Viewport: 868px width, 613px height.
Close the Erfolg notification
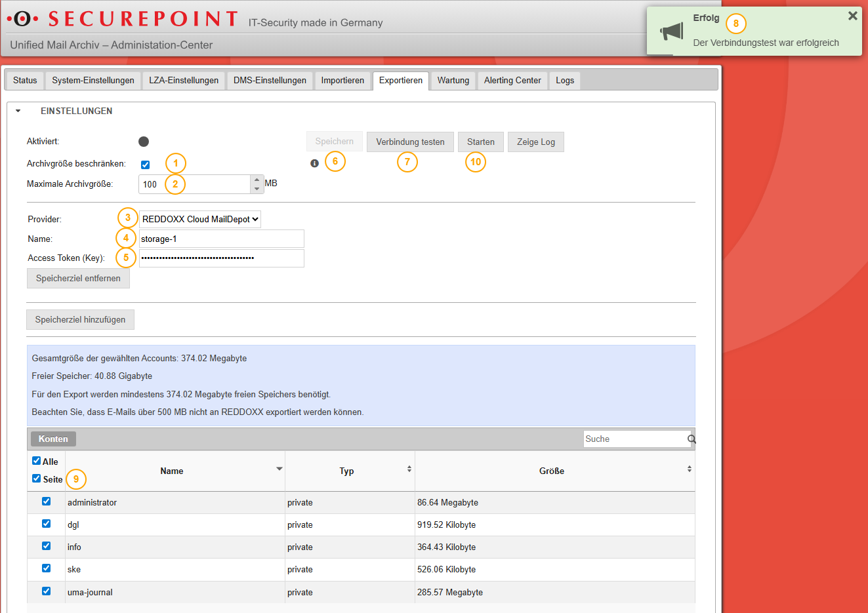tap(852, 16)
